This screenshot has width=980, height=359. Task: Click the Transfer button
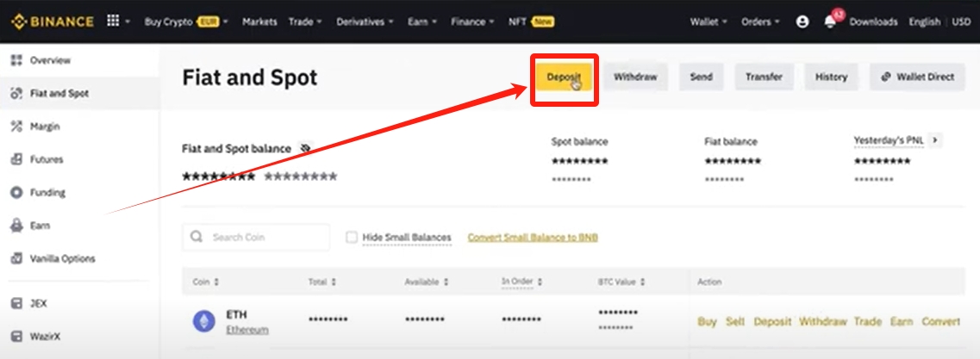764,77
